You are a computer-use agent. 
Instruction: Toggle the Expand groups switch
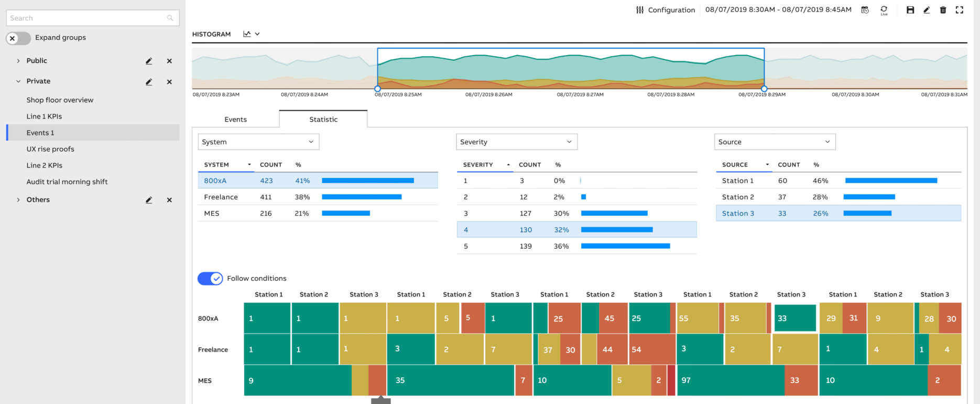(x=18, y=38)
